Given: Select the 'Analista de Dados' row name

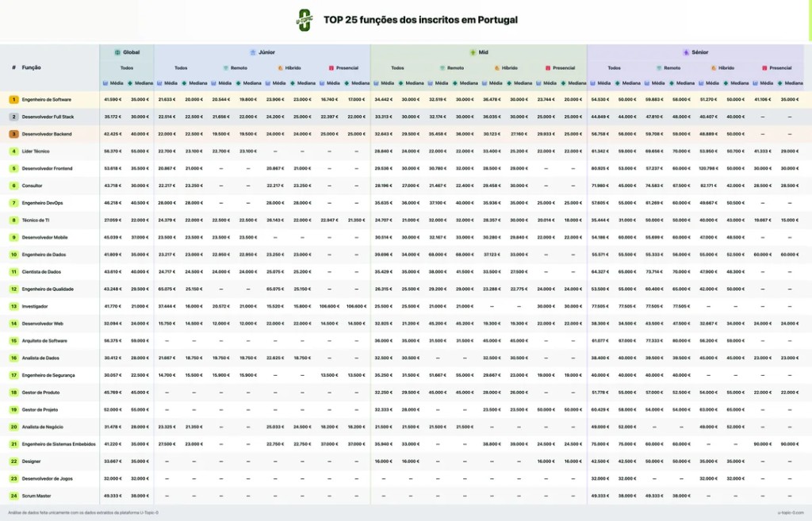Looking at the screenshot, I should (40, 358).
